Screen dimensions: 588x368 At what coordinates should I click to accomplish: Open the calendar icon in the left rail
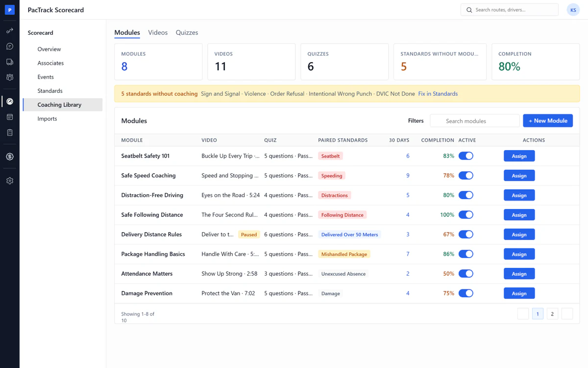click(10, 117)
